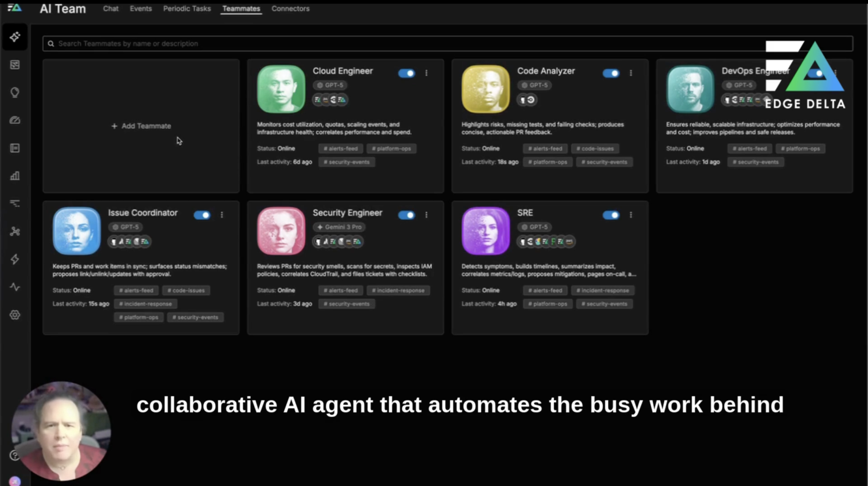The image size is (868, 486).
Task: Click the activity pulse sidebar icon
Action: click(15, 287)
